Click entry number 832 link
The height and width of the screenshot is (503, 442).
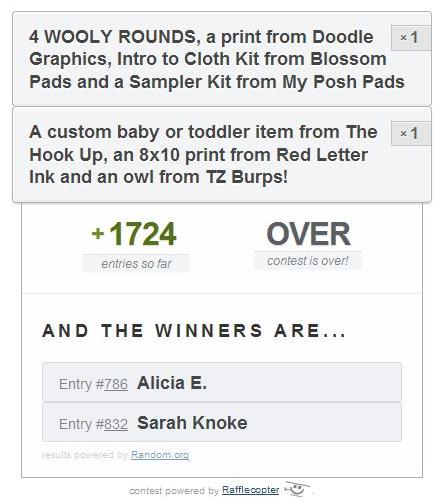(116, 424)
